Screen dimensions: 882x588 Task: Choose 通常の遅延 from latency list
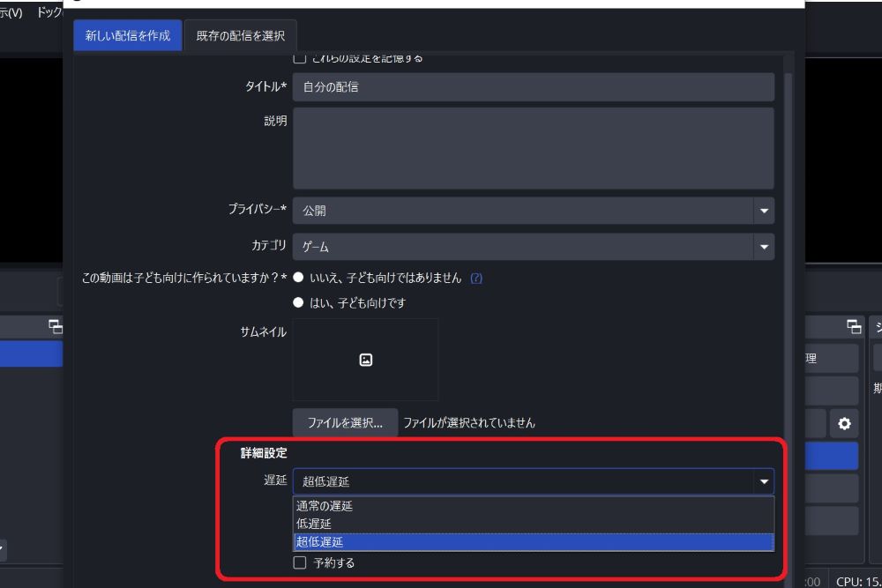(534, 506)
